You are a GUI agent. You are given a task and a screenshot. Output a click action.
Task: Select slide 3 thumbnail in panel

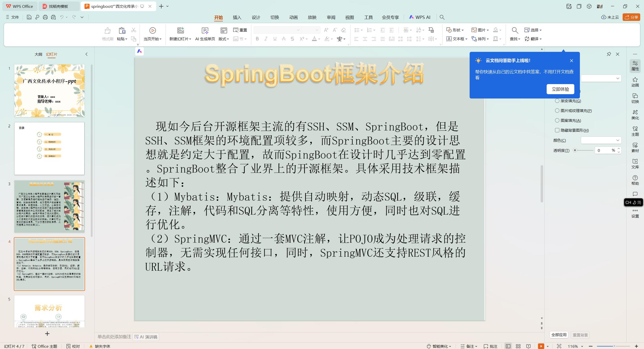pyautogui.click(x=49, y=206)
